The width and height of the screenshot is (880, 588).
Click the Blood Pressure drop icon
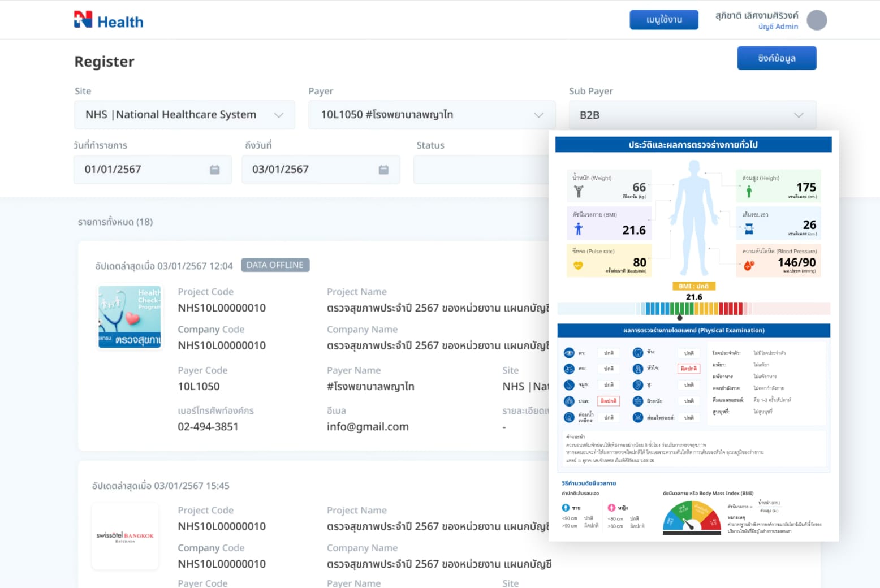point(749,265)
